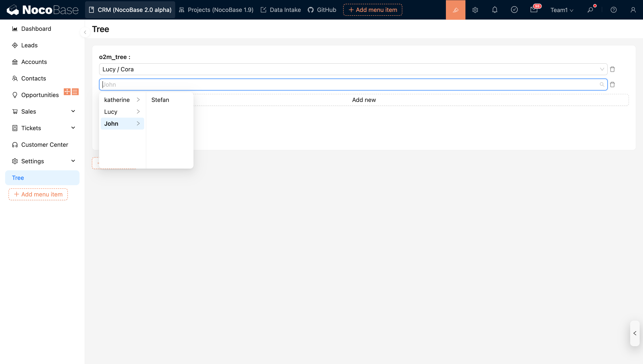
Task: Expand the Sales submenu
Action: pos(73,111)
